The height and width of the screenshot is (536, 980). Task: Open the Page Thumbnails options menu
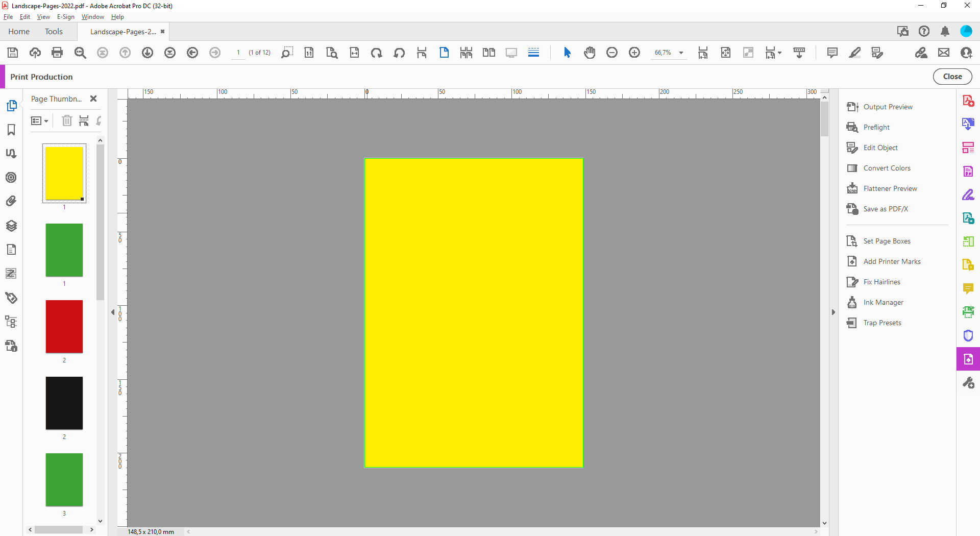(x=39, y=120)
